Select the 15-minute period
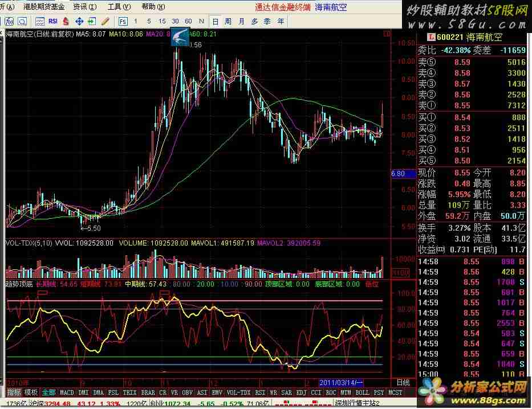The width and height of the screenshot is (532, 409). (x=162, y=21)
